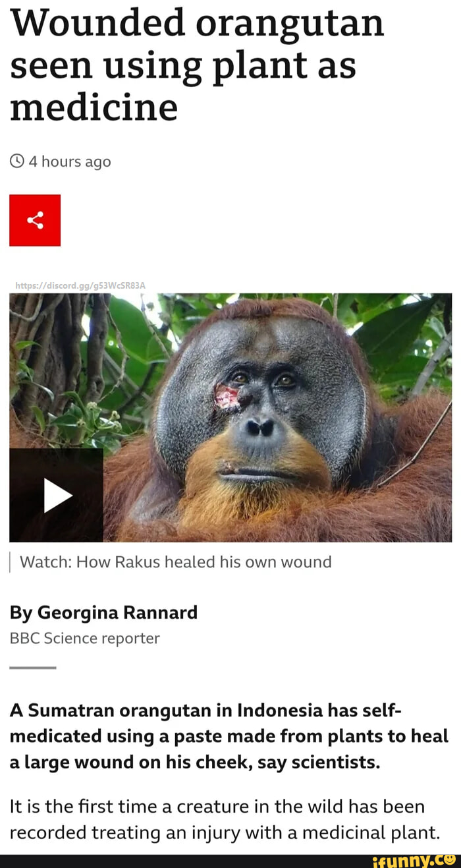Select the "4 hours ago" timestamp
Image resolution: width=461 pixels, height=868 pixels.
70,161
